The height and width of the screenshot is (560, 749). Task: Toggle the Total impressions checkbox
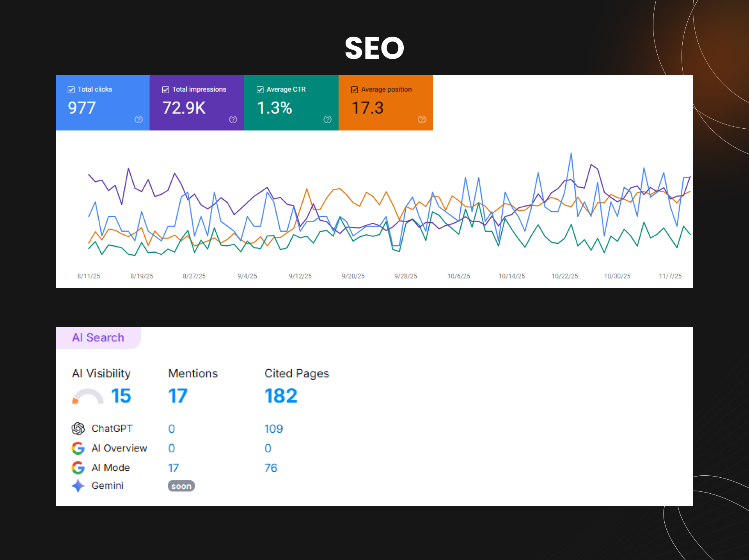(165, 90)
